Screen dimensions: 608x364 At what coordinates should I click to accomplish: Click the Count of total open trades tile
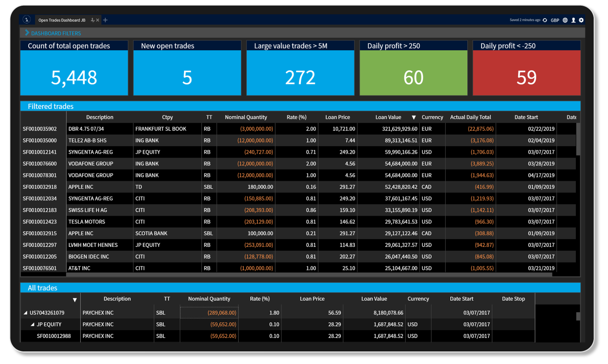[x=74, y=68]
